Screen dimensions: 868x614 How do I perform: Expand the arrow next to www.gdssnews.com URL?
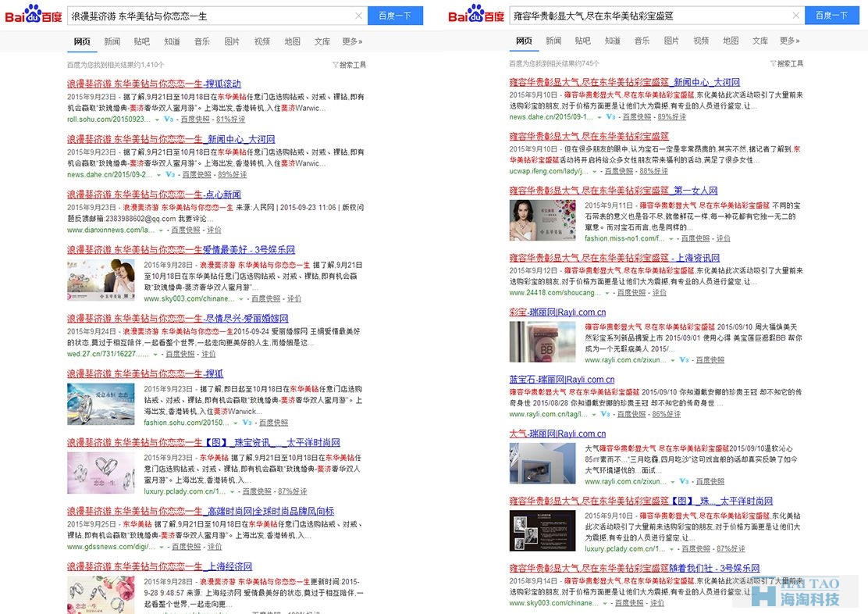click(162, 548)
